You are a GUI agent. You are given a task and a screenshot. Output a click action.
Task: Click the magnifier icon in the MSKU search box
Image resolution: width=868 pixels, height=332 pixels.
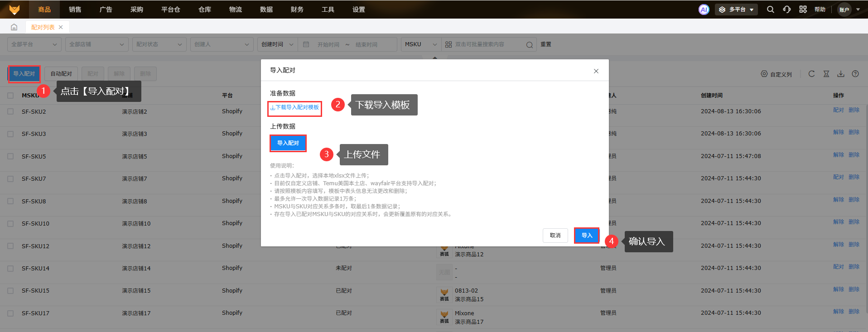pos(529,45)
